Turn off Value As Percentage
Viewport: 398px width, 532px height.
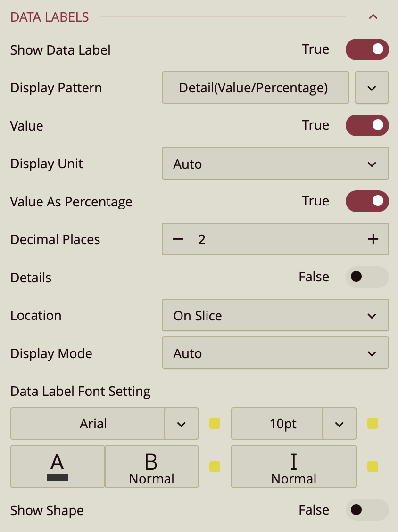pos(367,201)
